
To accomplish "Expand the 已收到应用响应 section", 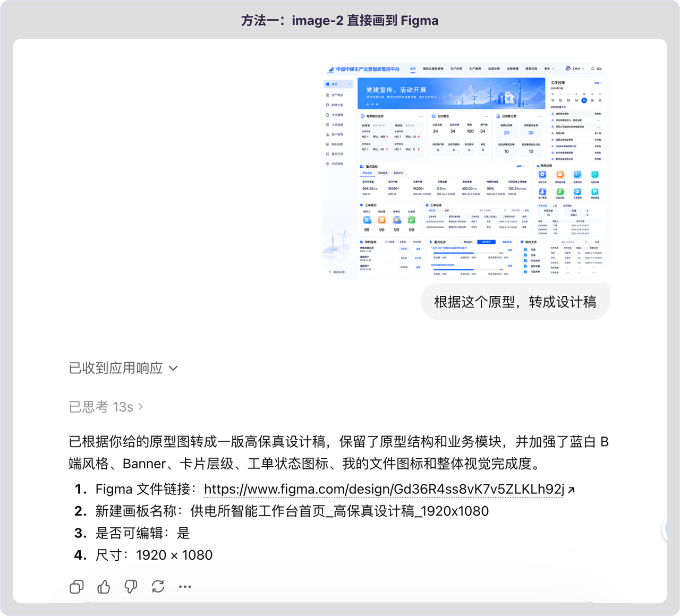I will click(x=123, y=368).
